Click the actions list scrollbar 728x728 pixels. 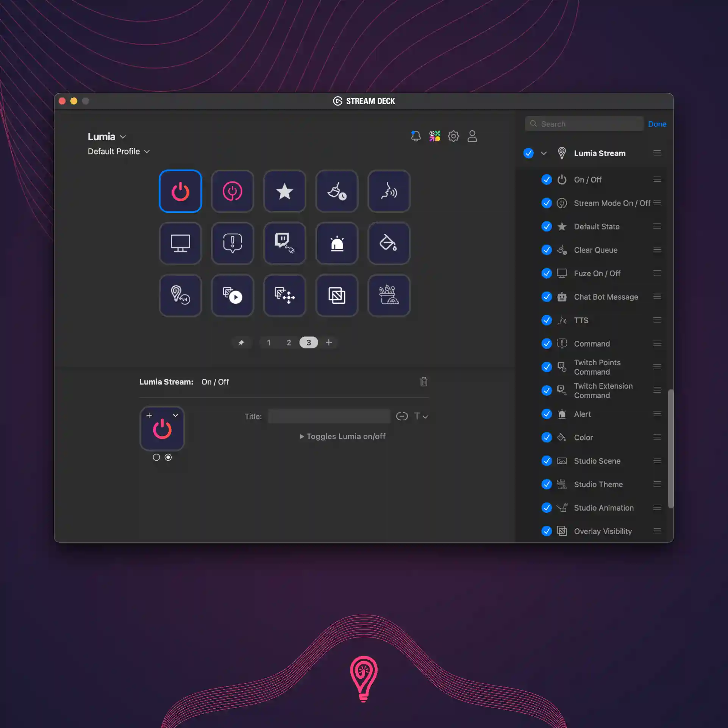pyautogui.click(x=671, y=448)
